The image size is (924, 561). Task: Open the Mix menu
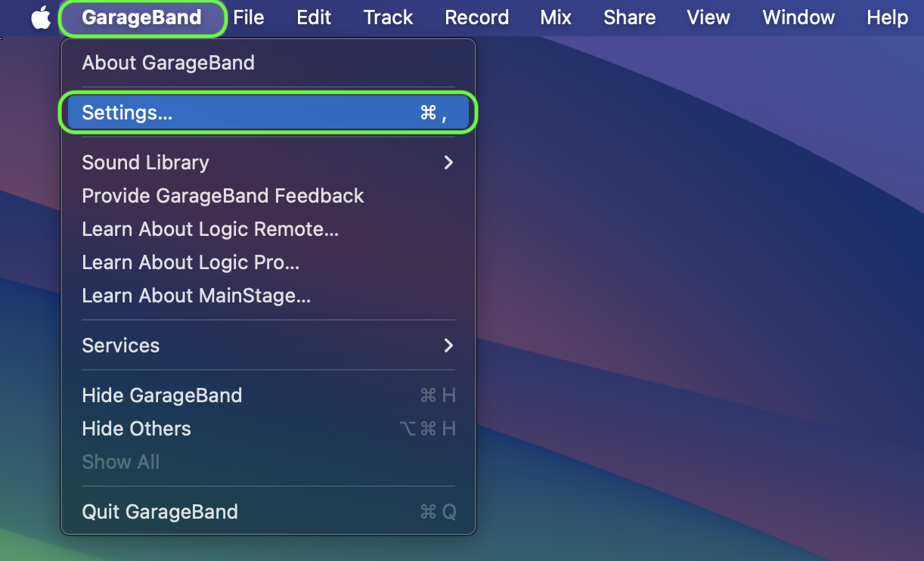[556, 17]
